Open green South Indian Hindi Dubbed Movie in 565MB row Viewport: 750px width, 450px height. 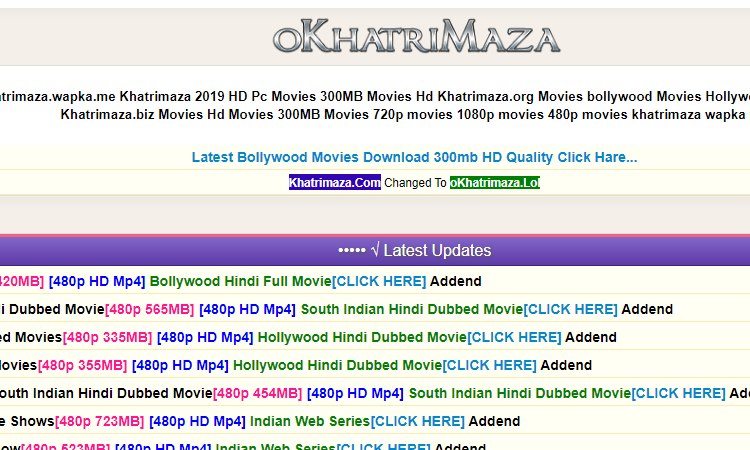[411, 309]
